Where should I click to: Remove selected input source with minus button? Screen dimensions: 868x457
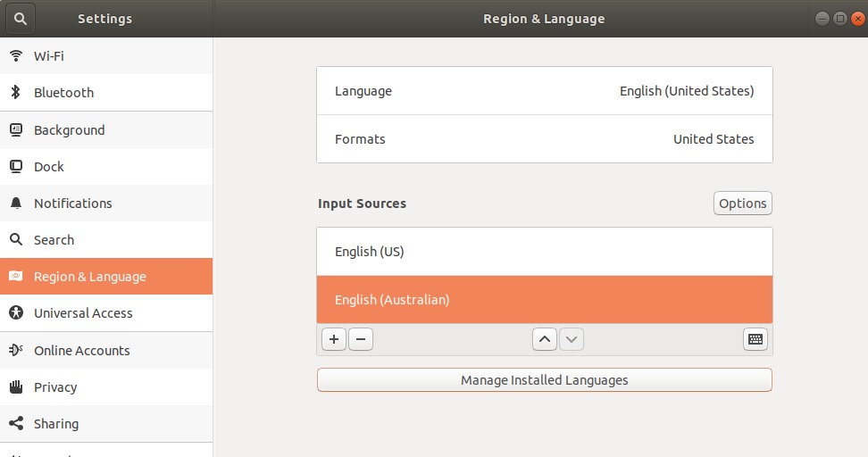(361, 339)
